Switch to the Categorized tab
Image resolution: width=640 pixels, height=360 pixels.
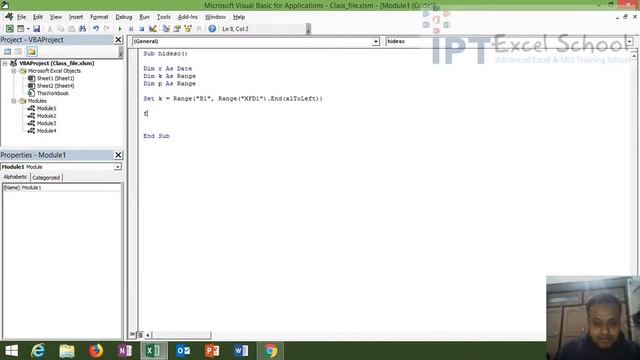[x=46, y=178]
